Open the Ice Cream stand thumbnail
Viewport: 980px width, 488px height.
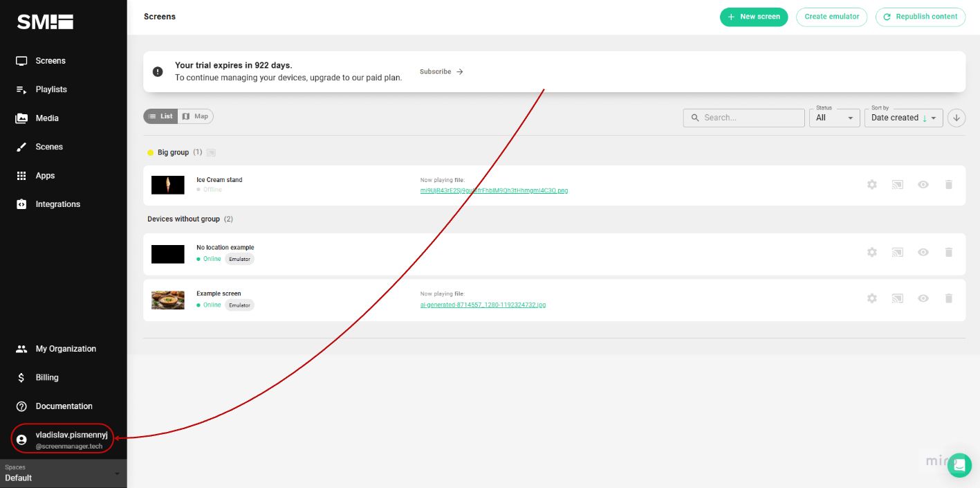(168, 185)
